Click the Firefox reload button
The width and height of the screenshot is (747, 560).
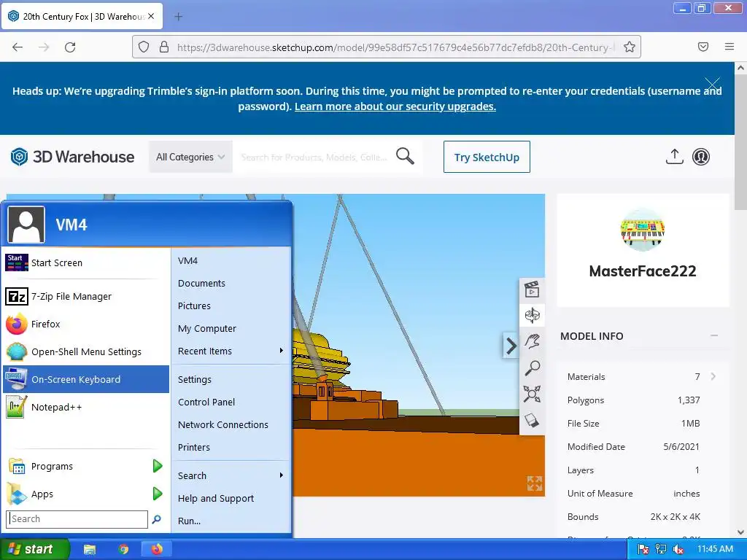(x=70, y=47)
